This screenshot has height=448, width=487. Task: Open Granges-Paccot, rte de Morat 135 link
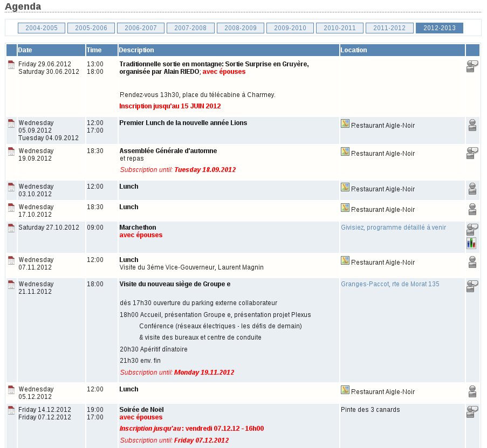pos(390,284)
